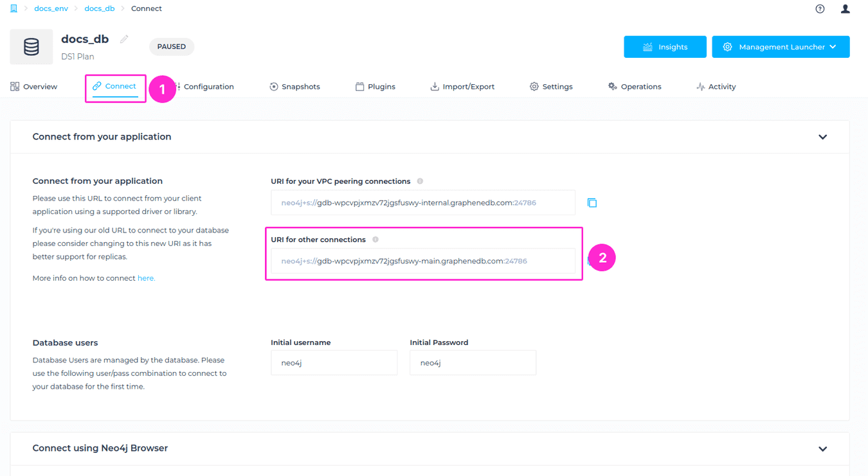This screenshot has width=868, height=476.
Task: Follow the 'here' link for connection info
Action: click(146, 278)
